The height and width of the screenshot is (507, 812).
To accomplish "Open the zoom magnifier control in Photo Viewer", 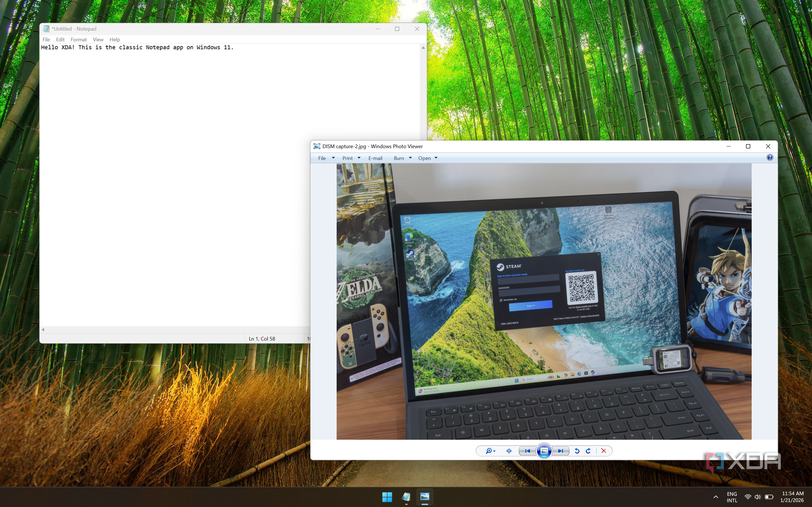I will 490,451.
